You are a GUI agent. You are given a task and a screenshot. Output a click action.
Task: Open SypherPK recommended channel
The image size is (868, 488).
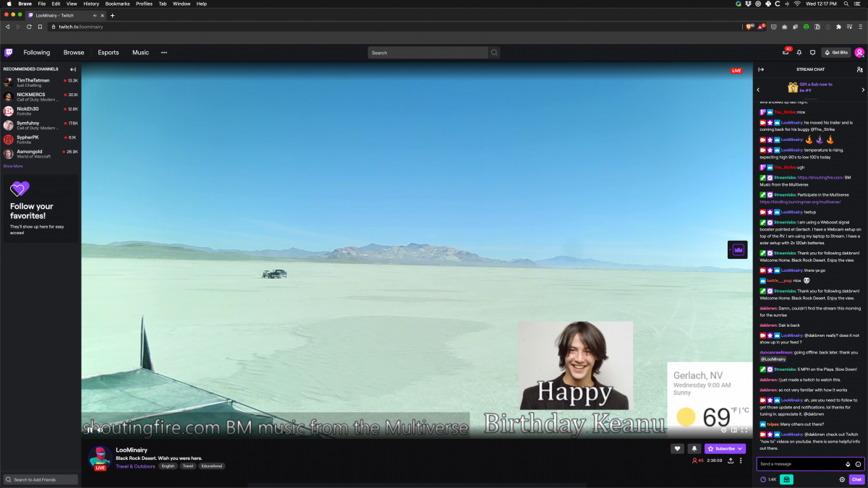click(40, 139)
